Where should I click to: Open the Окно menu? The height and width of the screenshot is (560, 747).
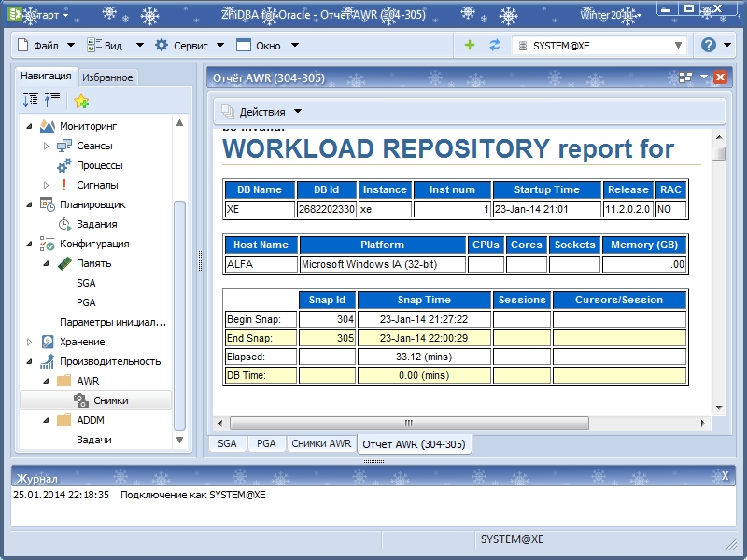[x=267, y=45]
